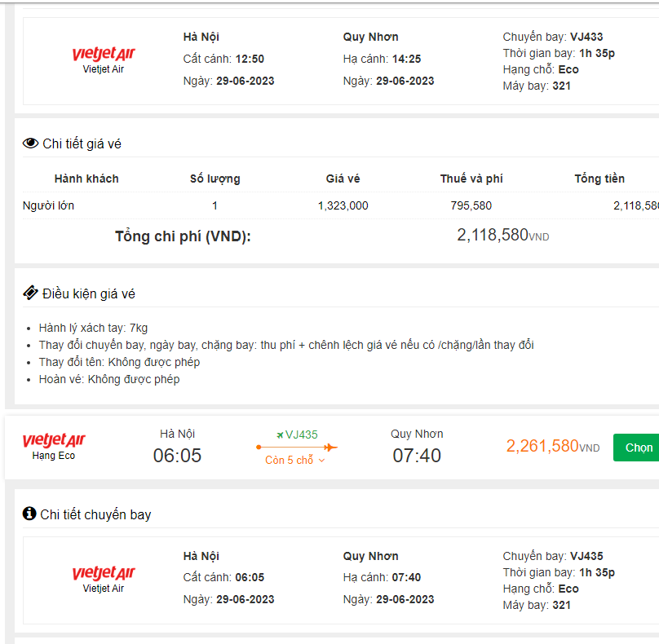Click the info icon beside Chi tiết chuyến bay

29,514
